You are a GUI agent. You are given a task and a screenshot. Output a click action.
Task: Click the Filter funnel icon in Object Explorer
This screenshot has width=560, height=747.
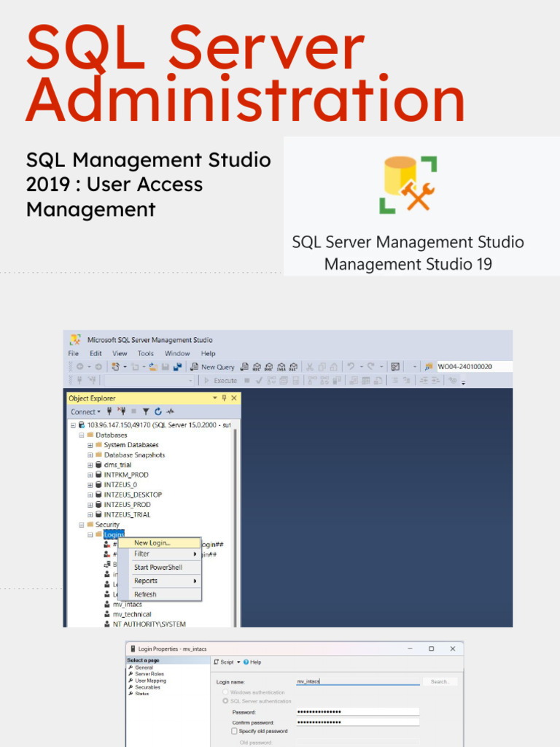coord(146,411)
